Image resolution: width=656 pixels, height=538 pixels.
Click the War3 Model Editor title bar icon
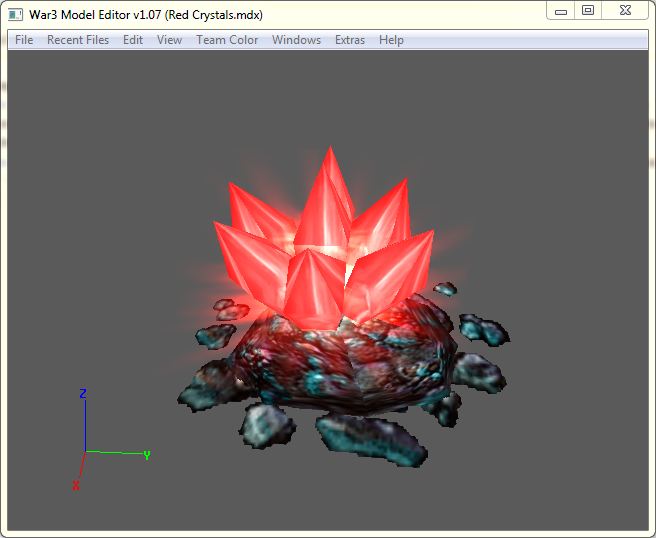(15, 15)
